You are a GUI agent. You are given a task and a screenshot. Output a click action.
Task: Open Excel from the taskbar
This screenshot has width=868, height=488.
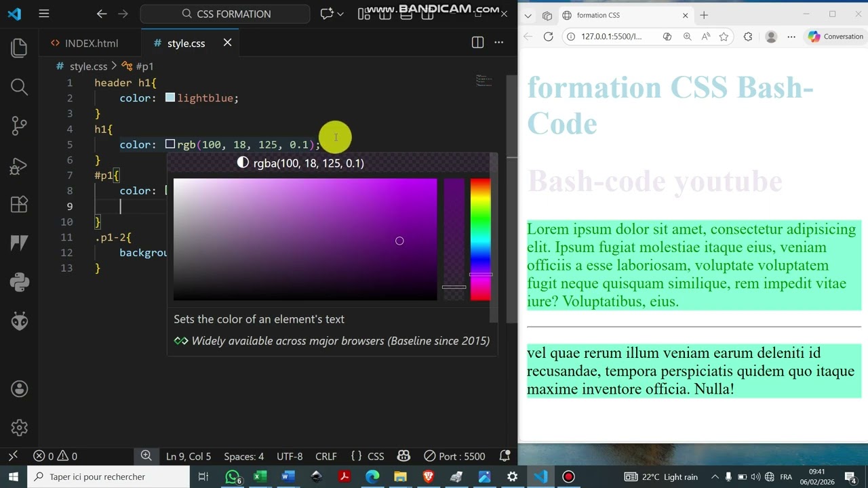pyautogui.click(x=260, y=476)
